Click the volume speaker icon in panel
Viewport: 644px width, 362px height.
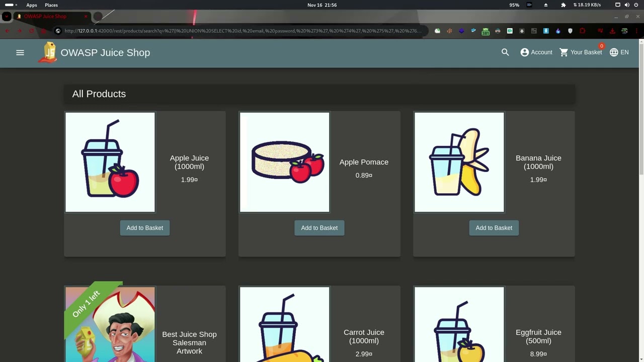tap(627, 5)
